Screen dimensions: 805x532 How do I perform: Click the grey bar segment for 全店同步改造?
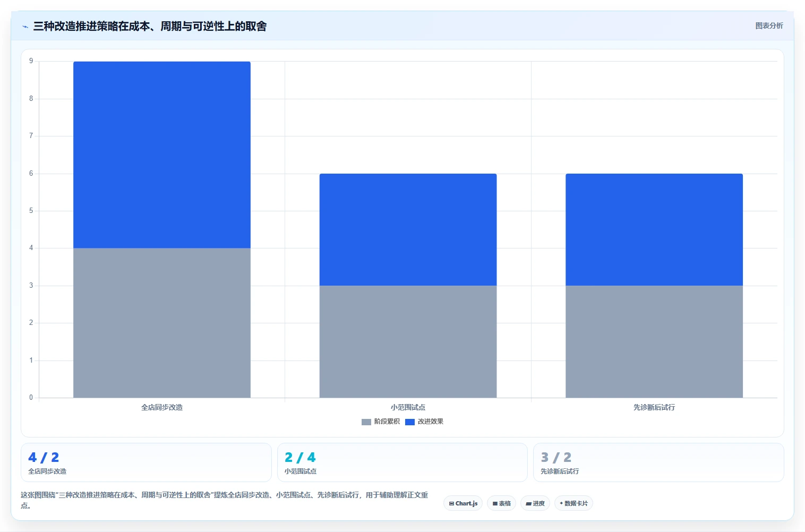tap(162, 323)
